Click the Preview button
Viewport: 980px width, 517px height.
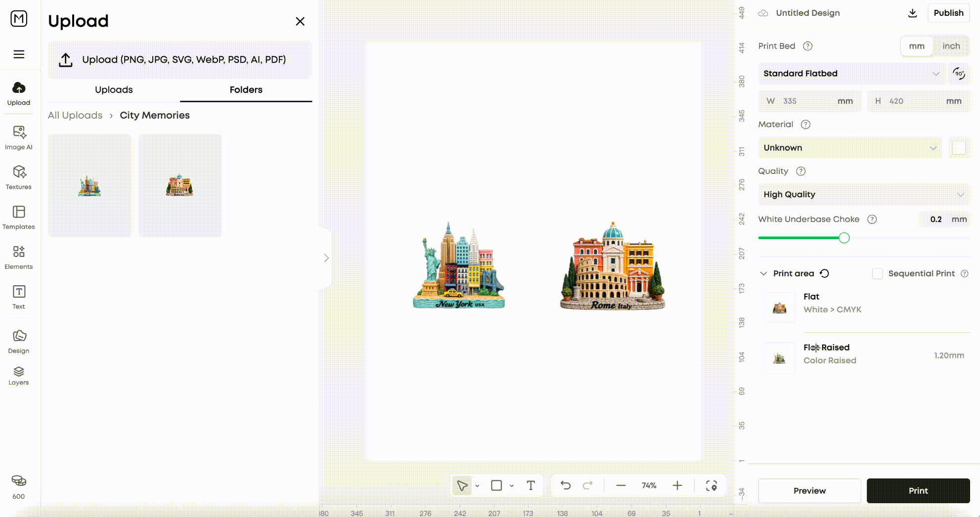click(x=809, y=491)
